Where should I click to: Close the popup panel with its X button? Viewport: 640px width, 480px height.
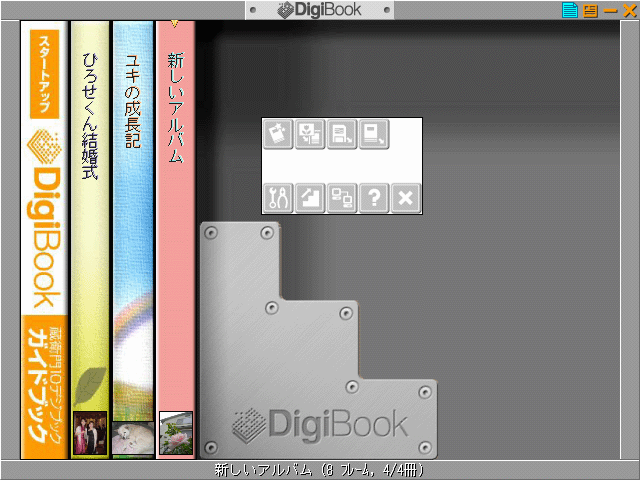[405, 198]
